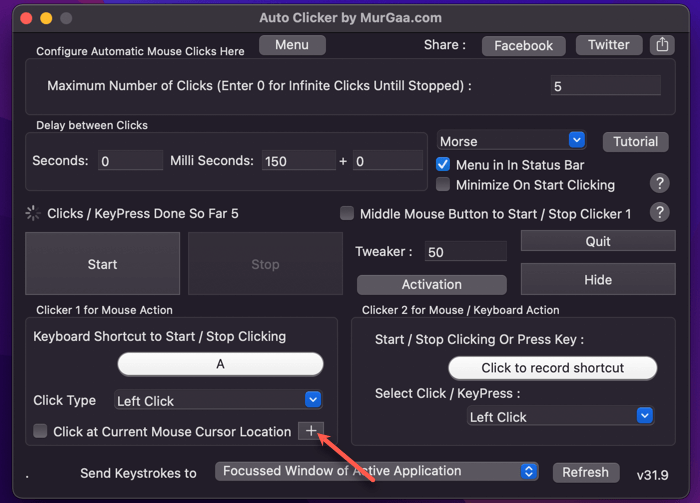The width and height of the screenshot is (700, 503).
Task: Click the Seconds delay field
Action: [x=130, y=160]
